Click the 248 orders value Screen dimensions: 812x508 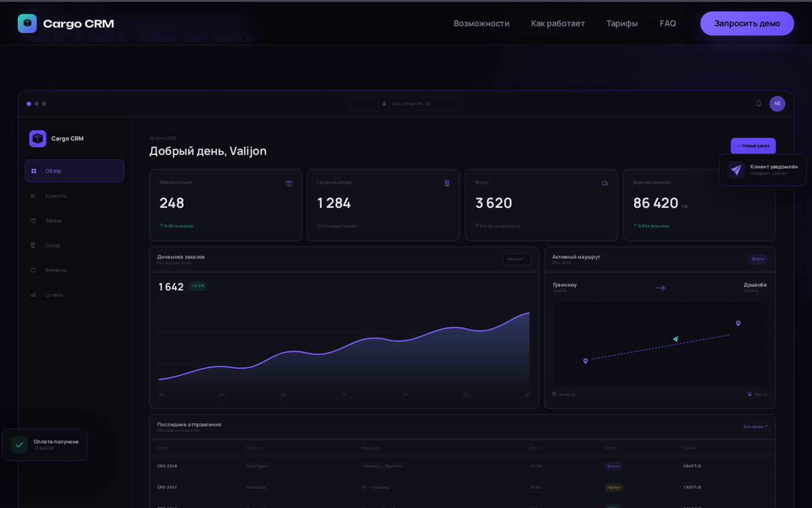point(172,203)
